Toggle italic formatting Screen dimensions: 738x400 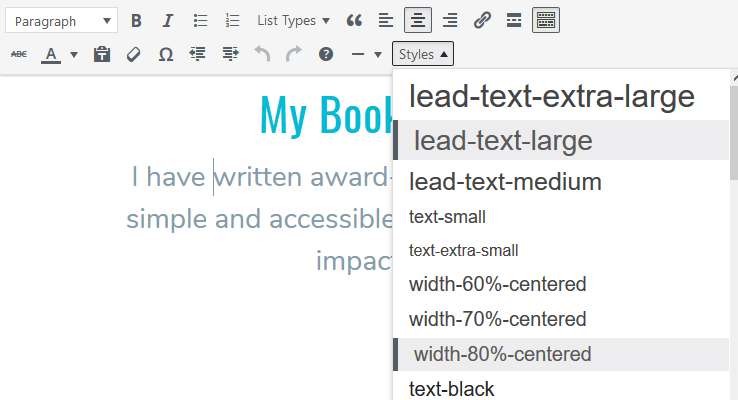click(x=168, y=21)
